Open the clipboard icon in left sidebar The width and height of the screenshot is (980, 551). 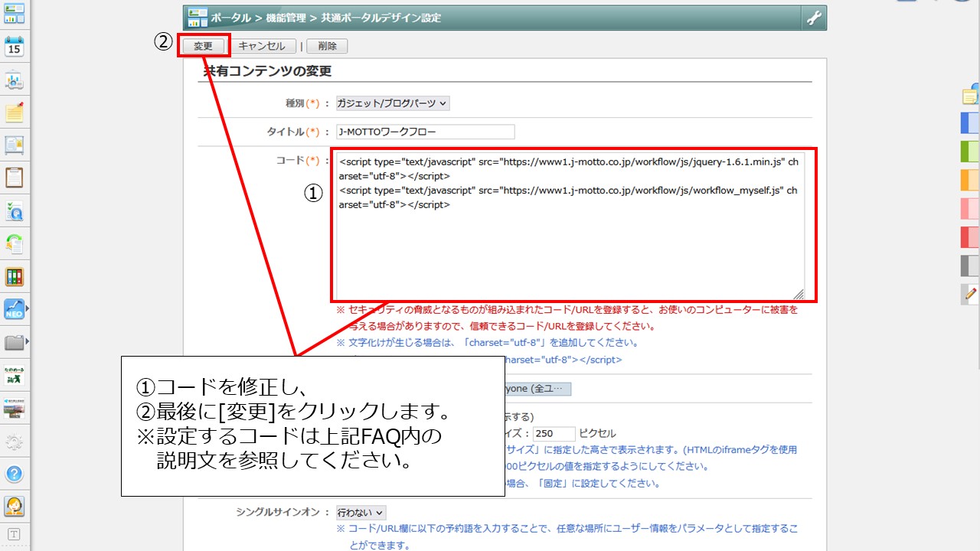click(x=15, y=178)
